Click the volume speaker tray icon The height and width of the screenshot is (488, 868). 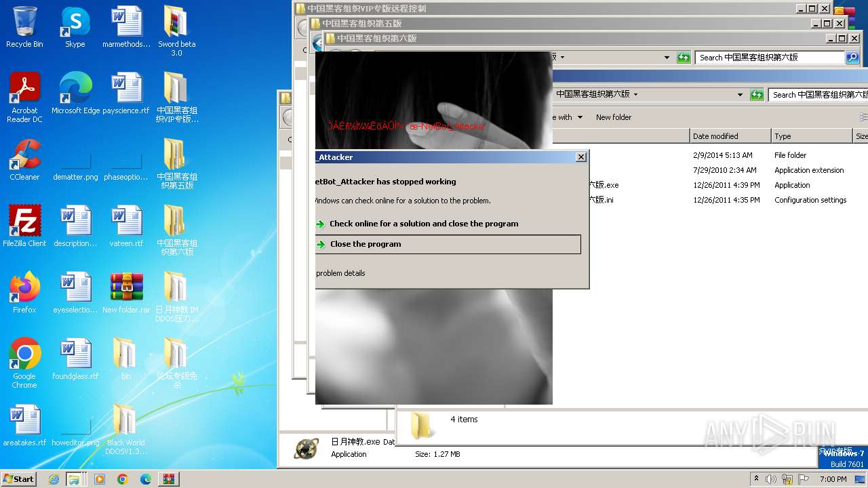click(770, 479)
